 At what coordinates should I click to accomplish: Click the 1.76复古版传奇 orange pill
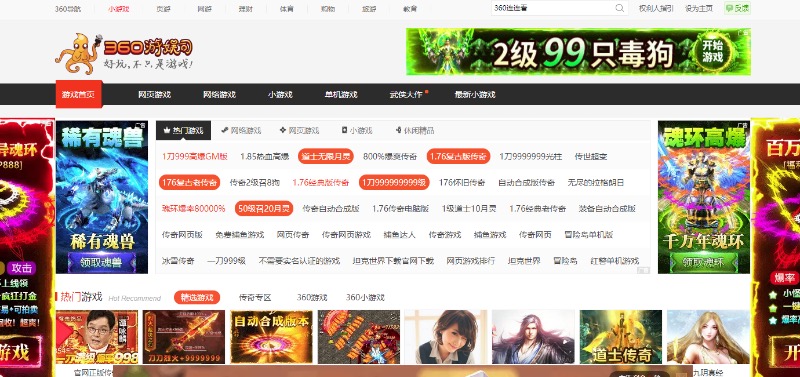click(x=458, y=157)
